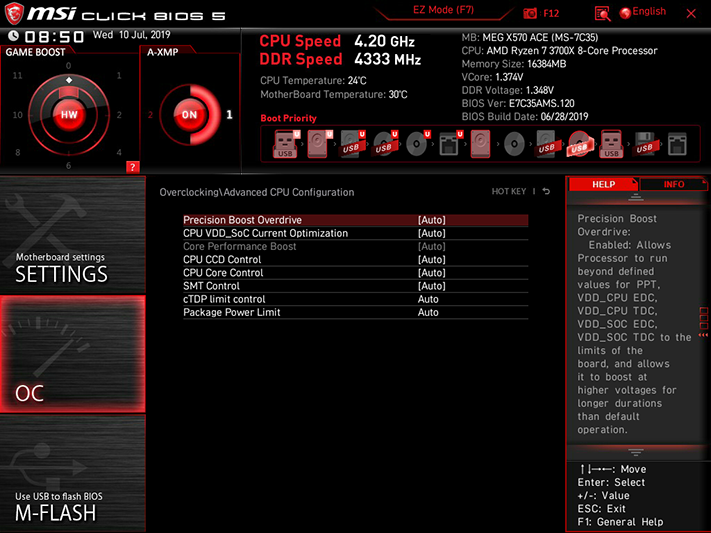Click the greyed Core Performance Boost row
This screenshot has width=711, height=533.
tap(356, 246)
